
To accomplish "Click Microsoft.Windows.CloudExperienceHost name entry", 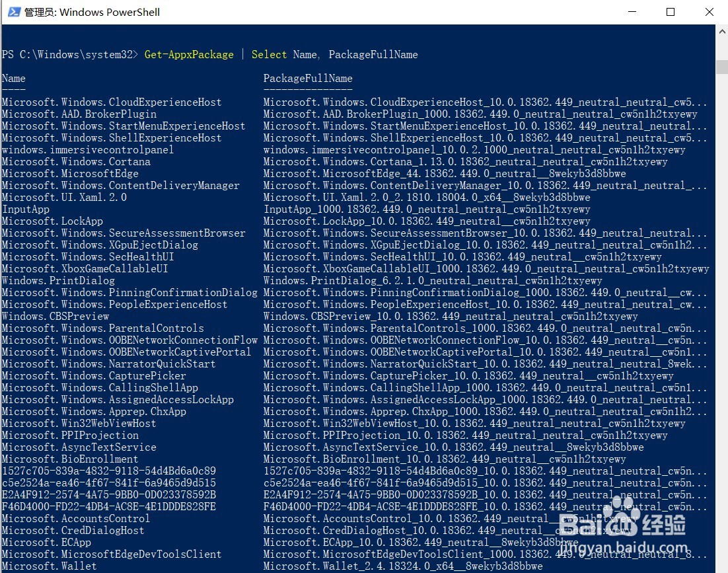I will (x=112, y=102).
